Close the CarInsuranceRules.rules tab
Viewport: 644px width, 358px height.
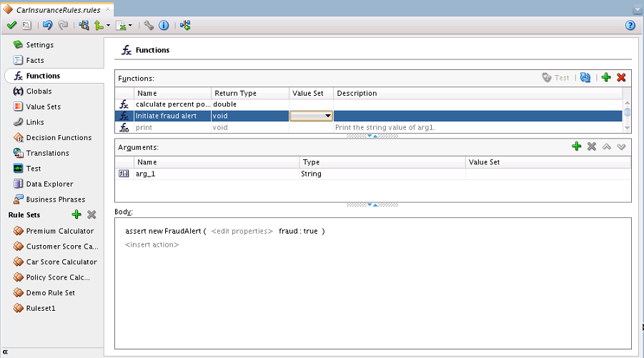108,9
